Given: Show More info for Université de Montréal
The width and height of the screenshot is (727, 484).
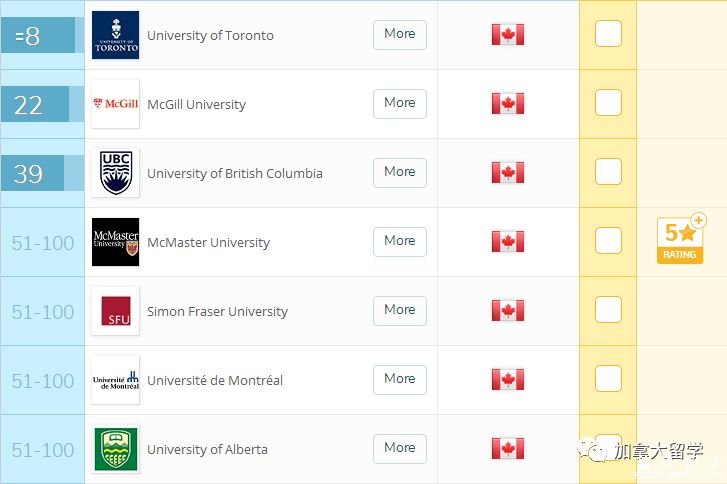Looking at the screenshot, I should tap(400, 380).
